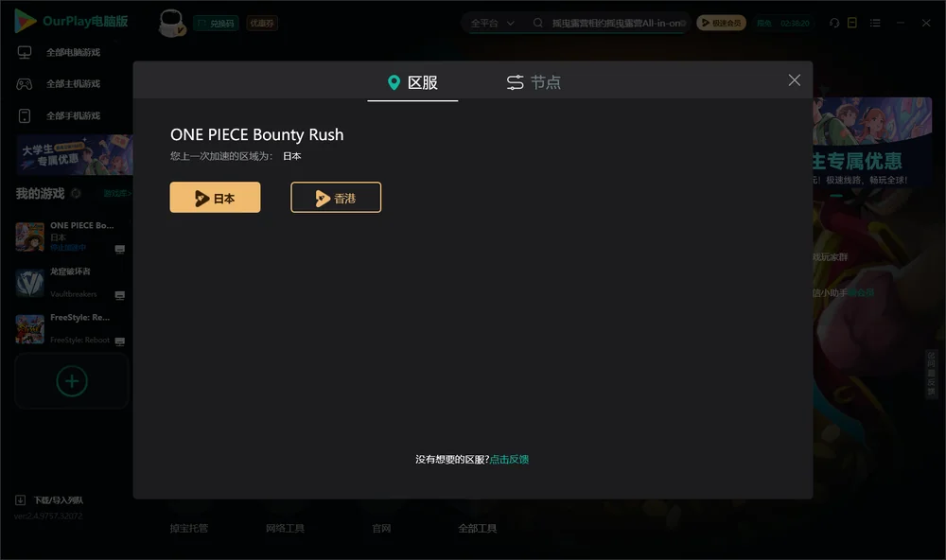The height and width of the screenshot is (560, 946).
Task: Click the user avatar icon
Action: [x=172, y=23]
